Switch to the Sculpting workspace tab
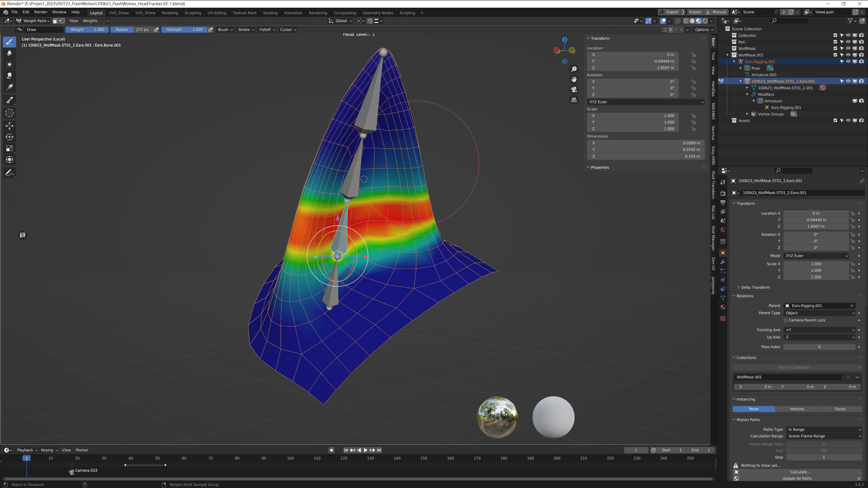 click(x=193, y=13)
